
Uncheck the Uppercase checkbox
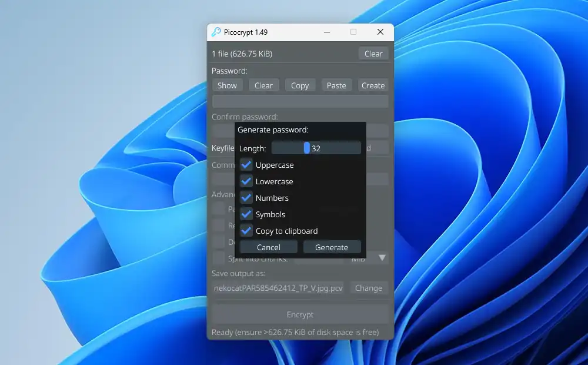(x=247, y=165)
